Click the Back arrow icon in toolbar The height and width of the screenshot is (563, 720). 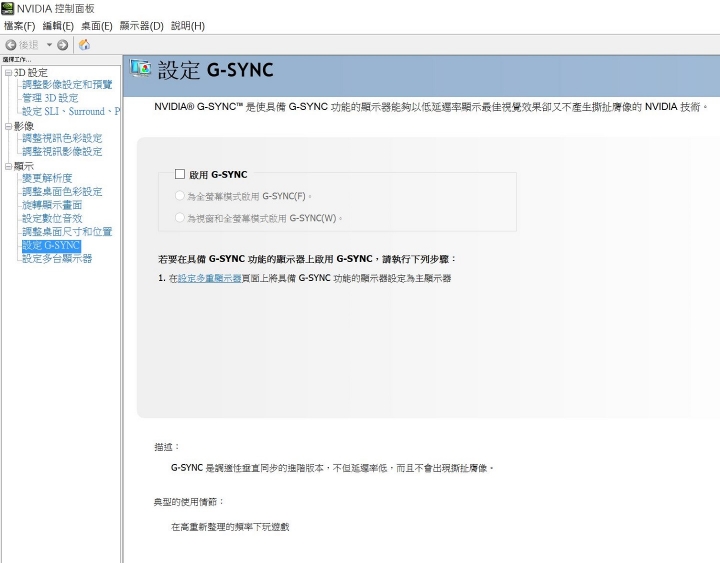11,45
